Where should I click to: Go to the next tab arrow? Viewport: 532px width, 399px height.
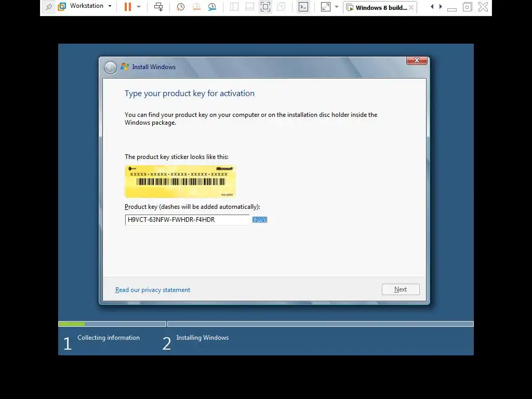pyautogui.click(x=441, y=6)
